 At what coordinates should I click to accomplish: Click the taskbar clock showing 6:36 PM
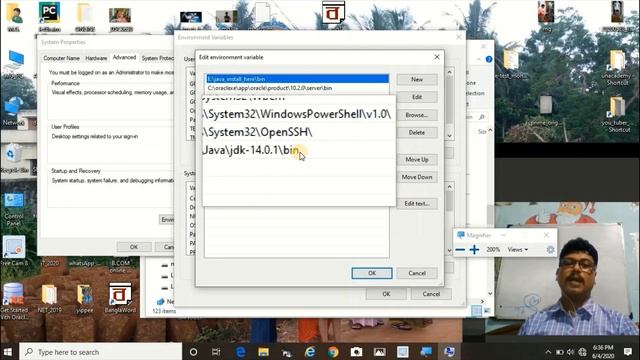603,352
